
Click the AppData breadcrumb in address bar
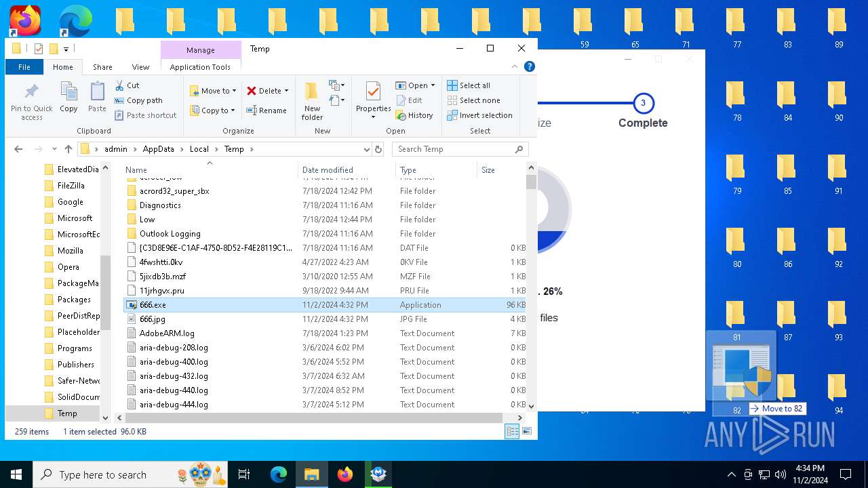click(158, 149)
